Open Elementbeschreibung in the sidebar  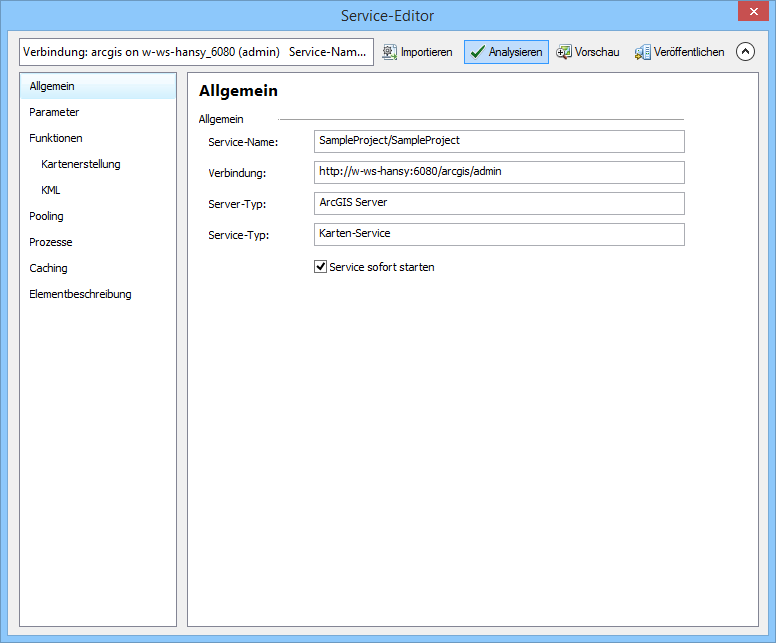point(80,294)
